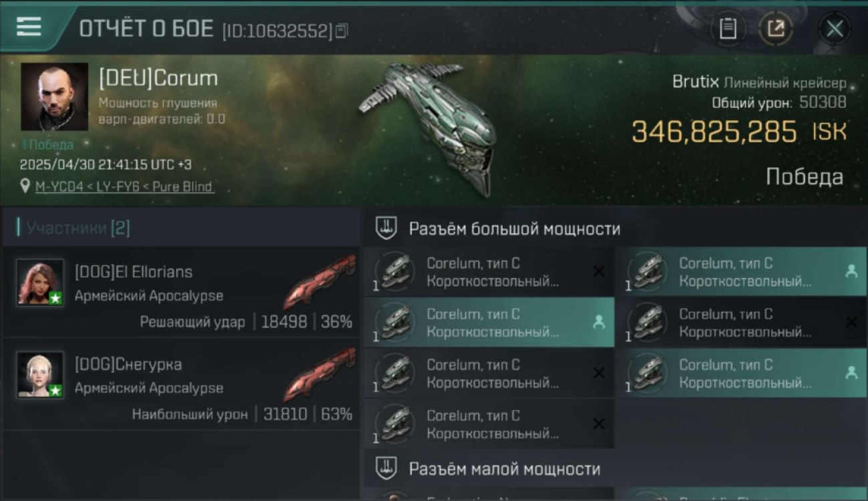Select El Ellorians Apocalypse ship icon

[x=319, y=281]
